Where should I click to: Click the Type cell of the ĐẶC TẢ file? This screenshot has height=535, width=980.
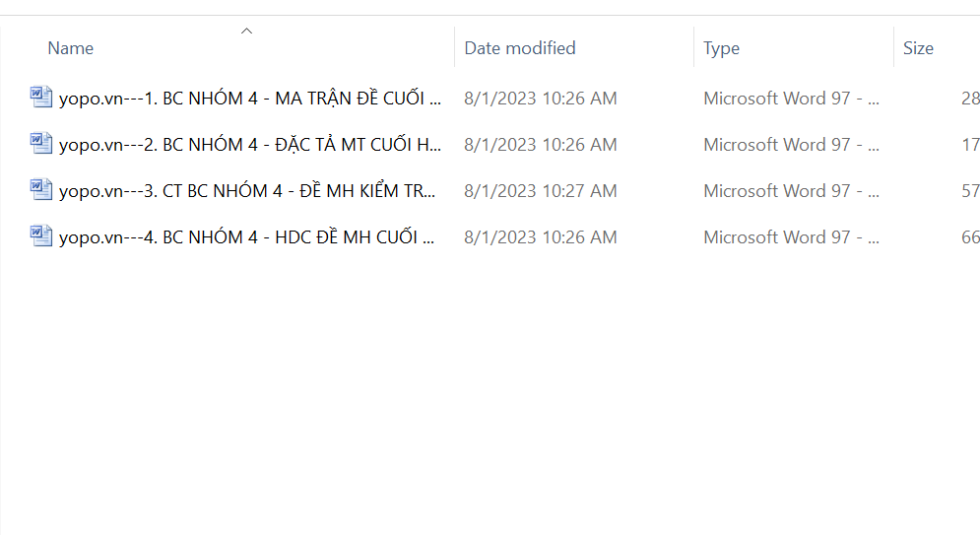[791, 145]
